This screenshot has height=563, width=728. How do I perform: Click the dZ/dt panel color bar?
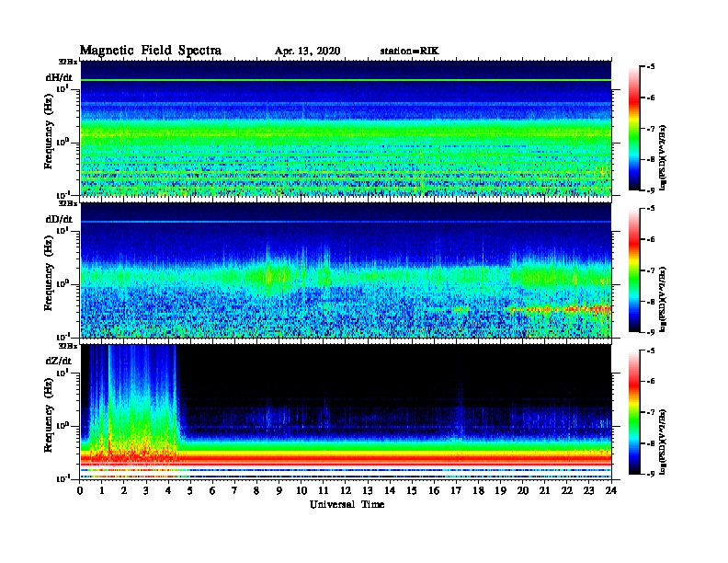point(634,412)
